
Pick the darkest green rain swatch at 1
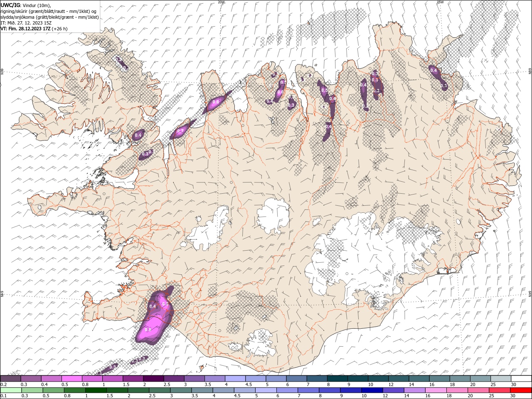pos(96,390)
